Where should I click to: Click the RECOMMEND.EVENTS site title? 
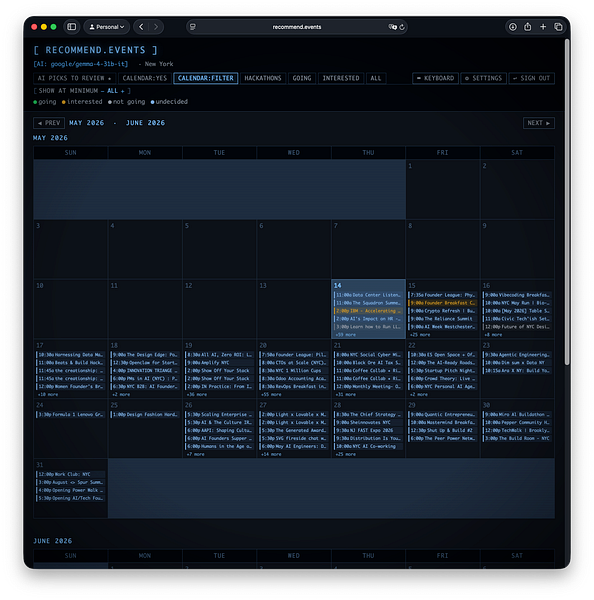coord(95,50)
